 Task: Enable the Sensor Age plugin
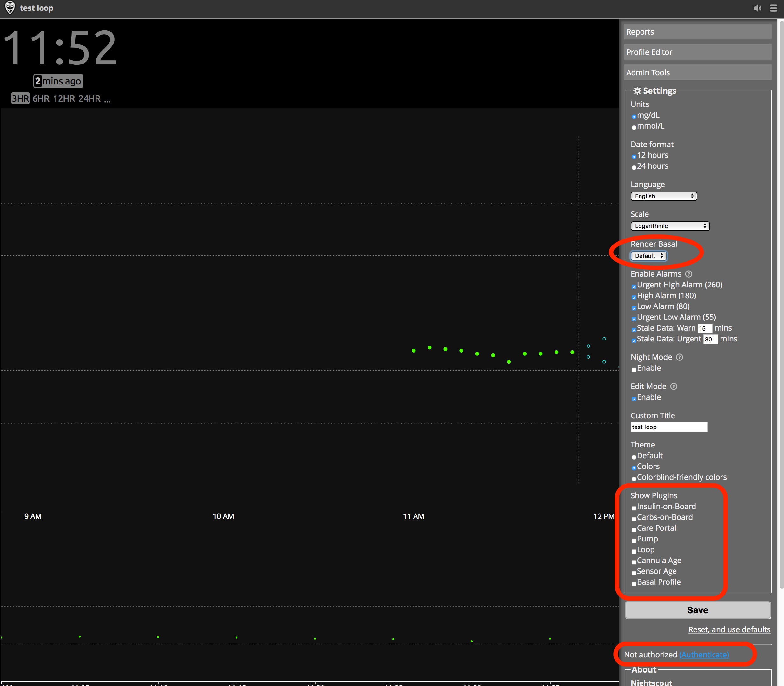point(634,573)
